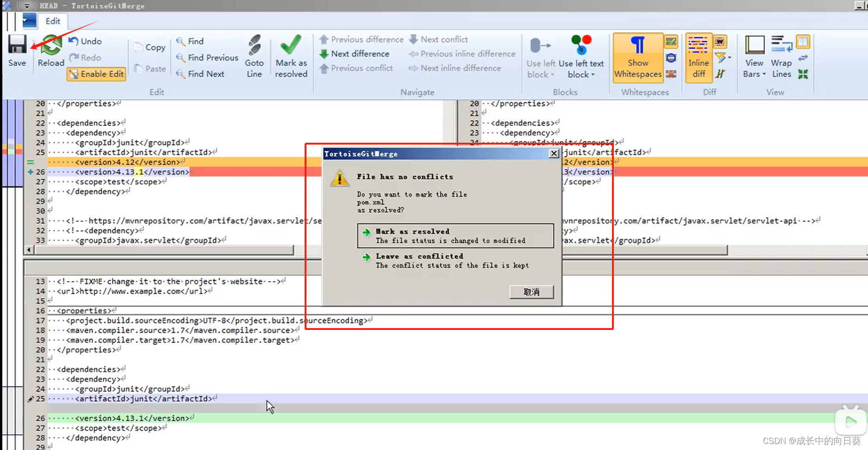The image size is (868, 450).
Task: Toggle Enable Edit mode
Action: tap(96, 74)
